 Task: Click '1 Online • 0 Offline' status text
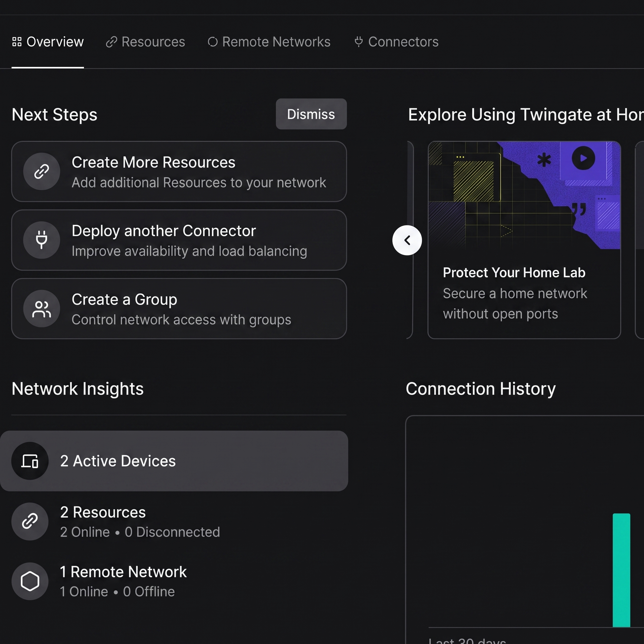(x=117, y=592)
